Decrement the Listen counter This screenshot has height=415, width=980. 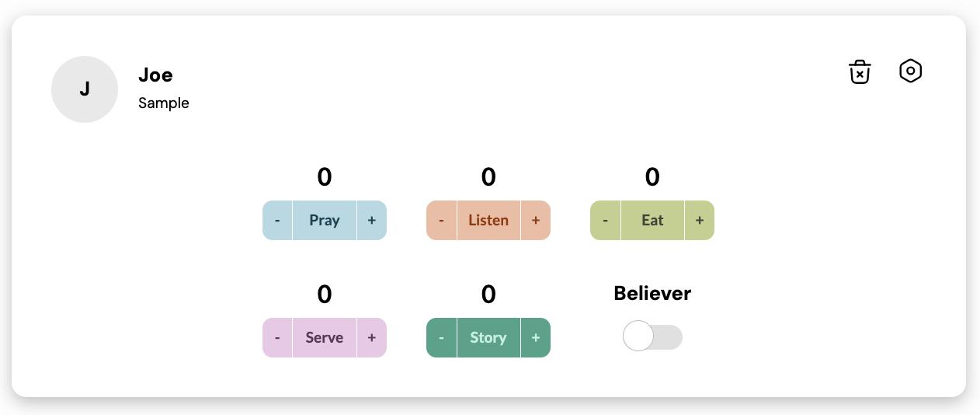(x=441, y=220)
